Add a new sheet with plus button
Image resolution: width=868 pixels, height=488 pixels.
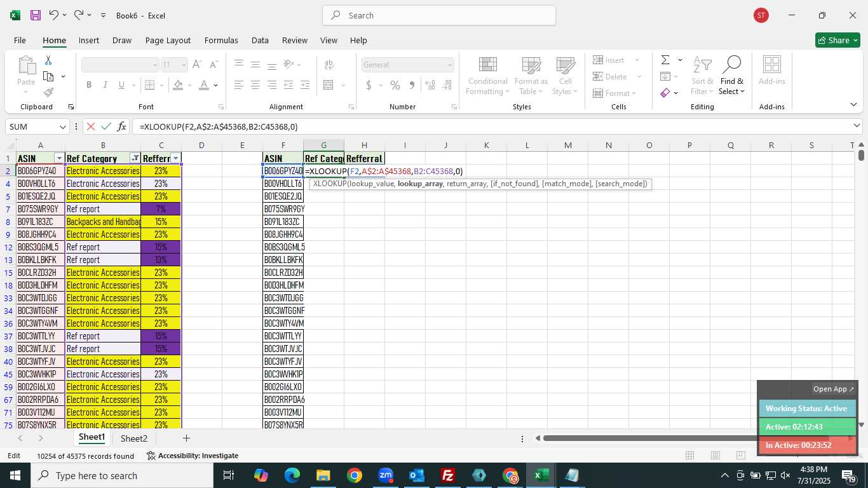pyautogui.click(x=186, y=438)
